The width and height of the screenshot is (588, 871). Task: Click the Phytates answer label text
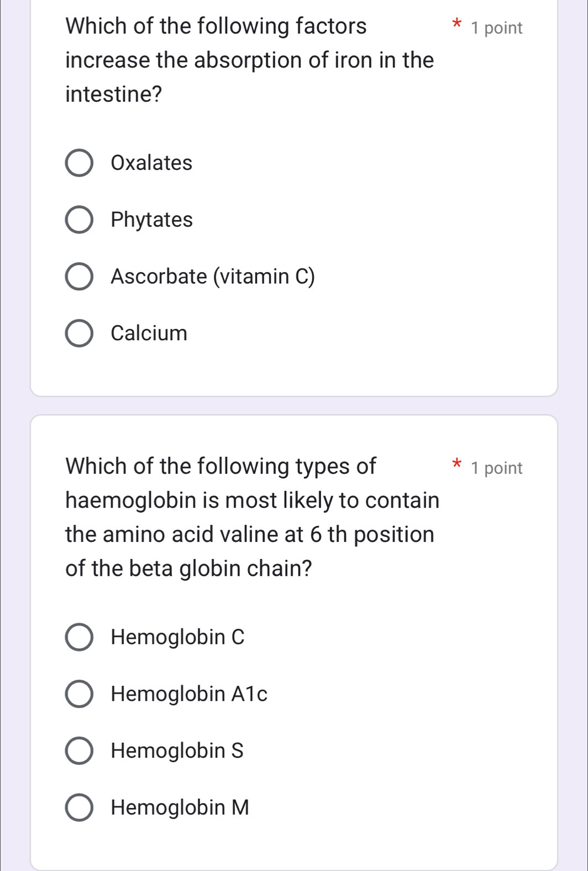151,220
